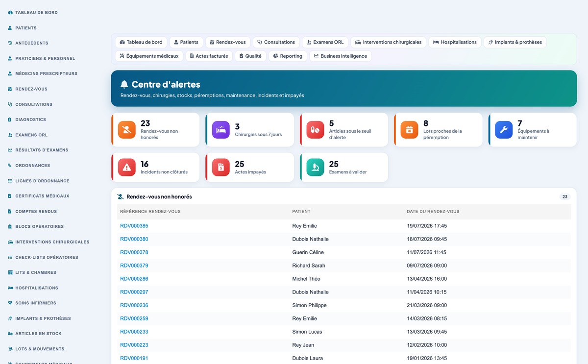Image resolution: width=588 pixels, height=364 pixels.
Task: Click Interventions chirurgicales top navigation button
Action: point(388,42)
